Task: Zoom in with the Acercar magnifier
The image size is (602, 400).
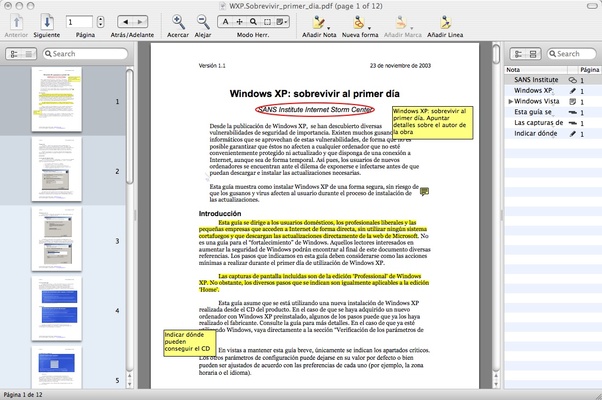Action: tap(178, 22)
